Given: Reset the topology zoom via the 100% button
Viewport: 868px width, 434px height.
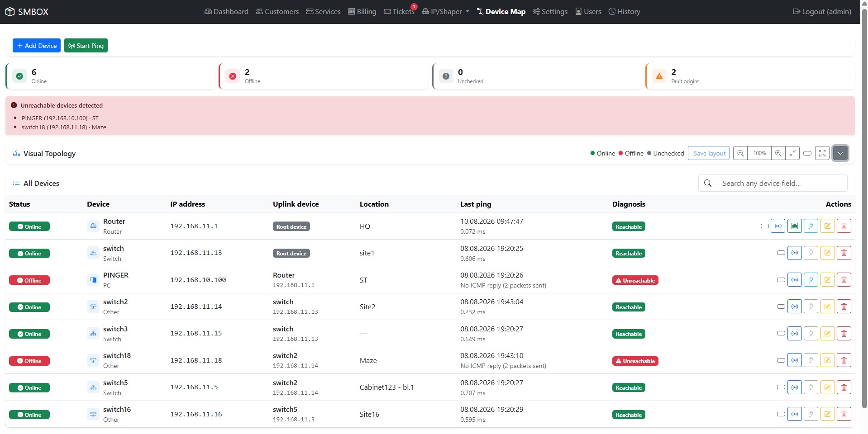Looking at the screenshot, I should click(x=759, y=153).
